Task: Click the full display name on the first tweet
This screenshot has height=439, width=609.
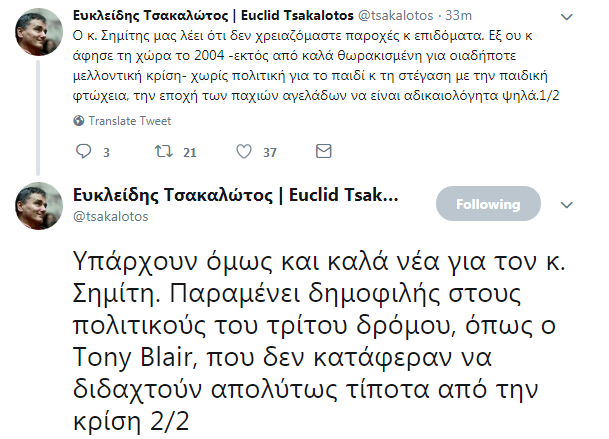Action: point(215,17)
